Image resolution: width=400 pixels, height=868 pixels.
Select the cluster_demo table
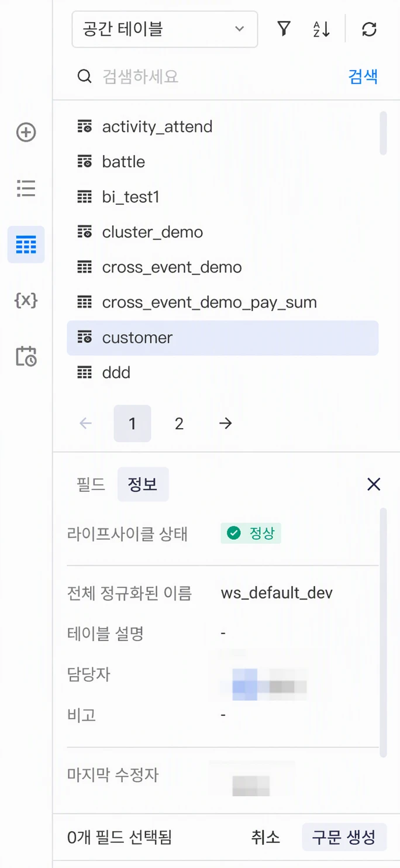coord(222,232)
